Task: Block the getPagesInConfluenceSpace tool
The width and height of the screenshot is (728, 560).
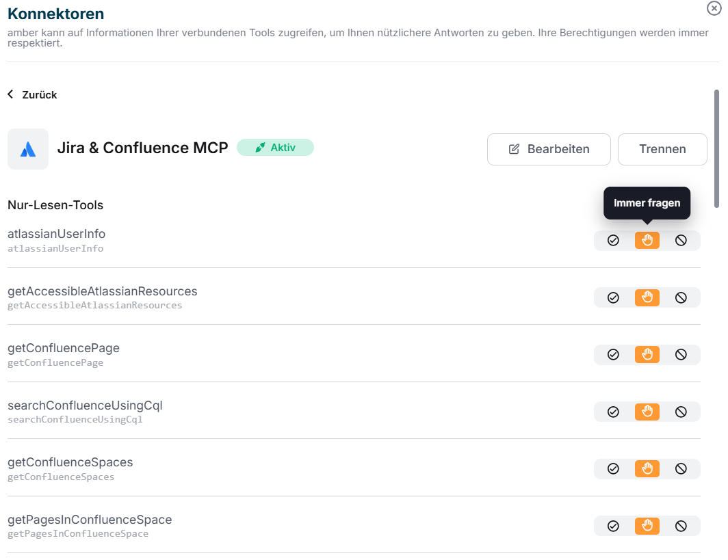Action: point(681,526)
